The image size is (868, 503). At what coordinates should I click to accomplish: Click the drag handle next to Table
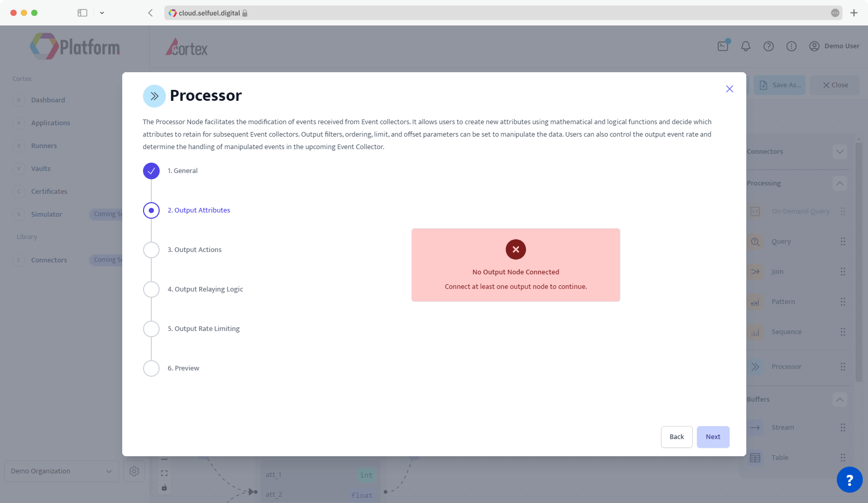pos(843,458)
